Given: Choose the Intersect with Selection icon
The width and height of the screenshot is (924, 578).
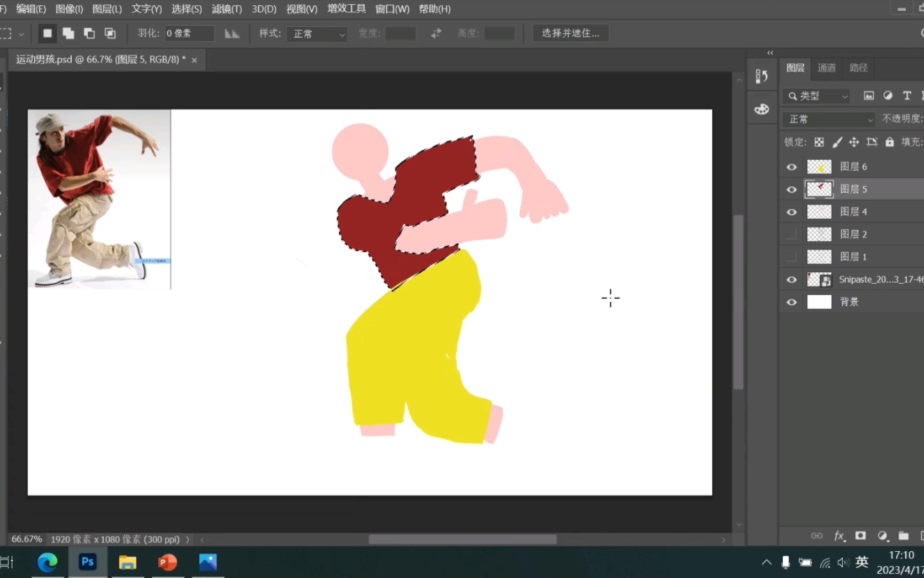Looking at the screenshot, I should pos(110,33).
